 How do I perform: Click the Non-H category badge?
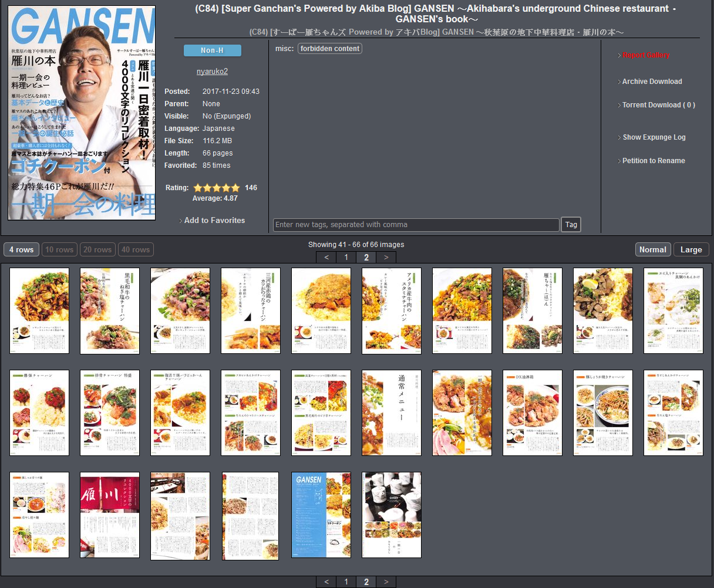212,50
